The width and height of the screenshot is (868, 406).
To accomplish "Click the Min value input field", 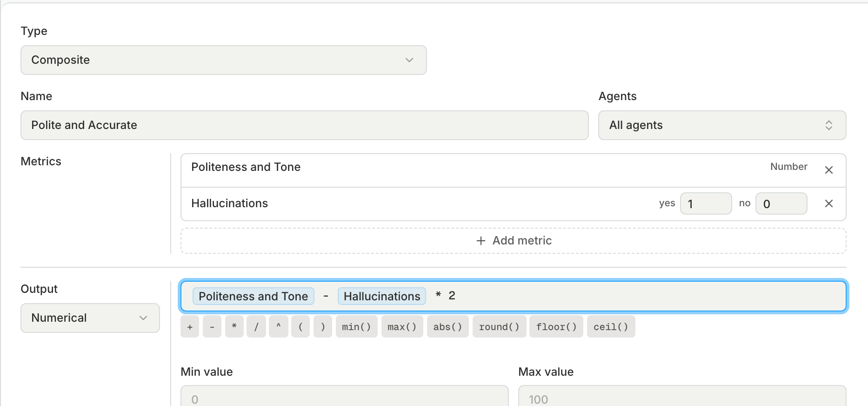I will tap(345, 396).
